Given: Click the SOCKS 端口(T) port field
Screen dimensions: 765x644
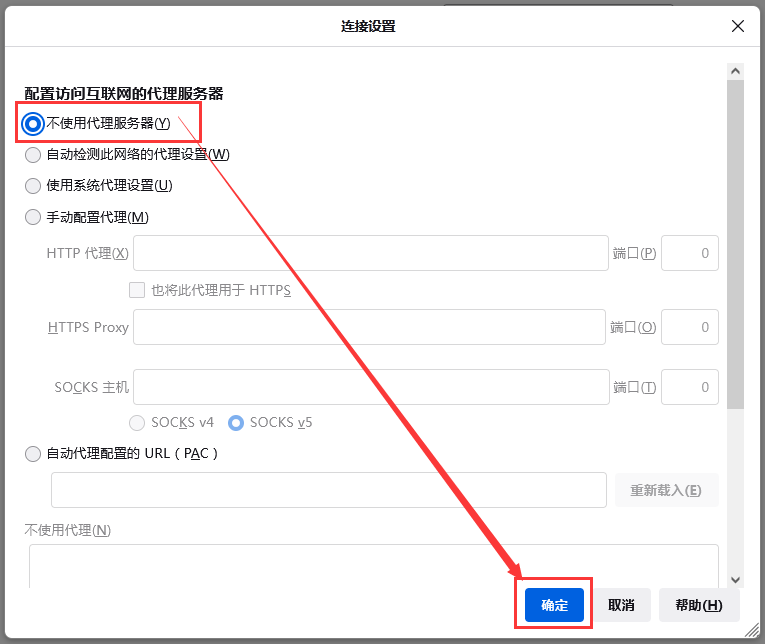Looking at the screenshot, I should [x=689, y=387].
